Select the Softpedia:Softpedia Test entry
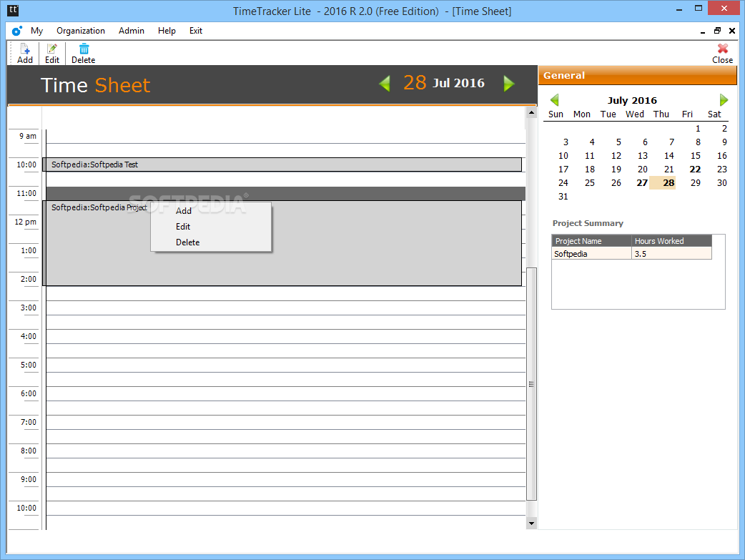This screenshot has width=745, height=560. point(282,164)
